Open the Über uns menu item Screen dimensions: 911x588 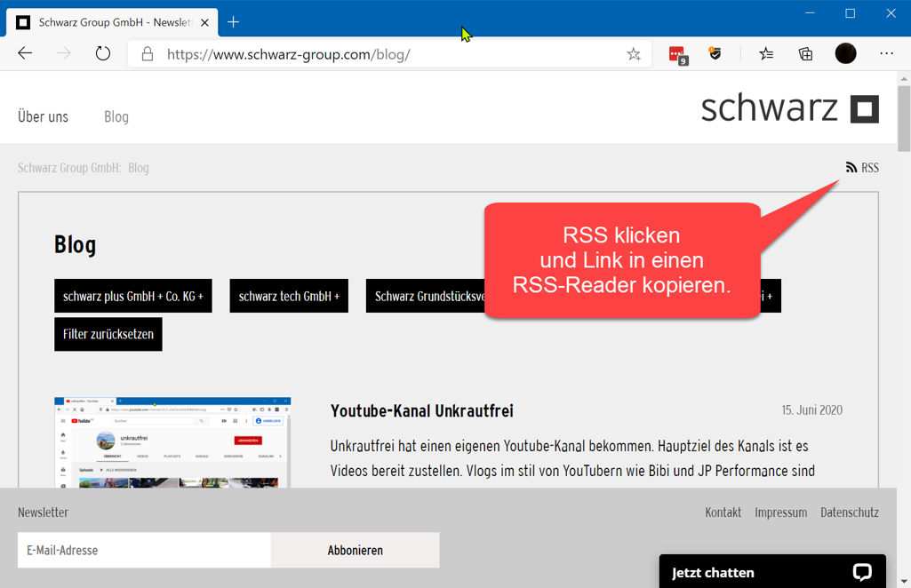click(43, 117)
